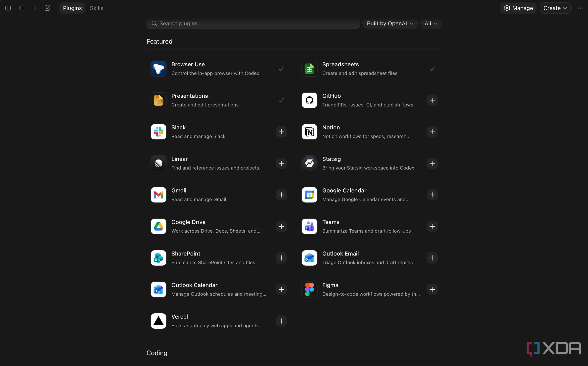This screenshot has width=588, height=366.
Task: Add the Google Calendar plugin
Action: click(432, 195)
